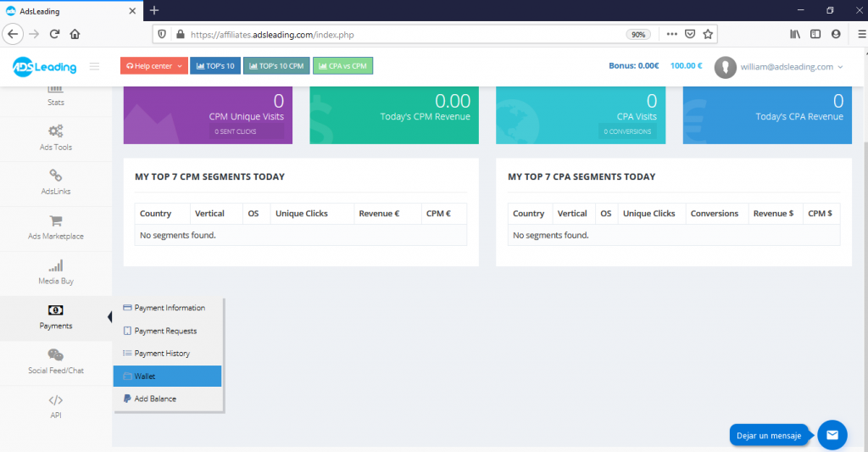Open the Stats sidebar section
The image size is (868, 452).
[x=55, y=97]
